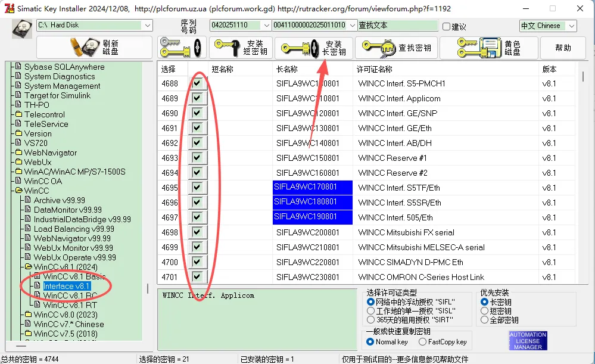
Task: Select the 长密钥 priority radio button
Action: [x=484, y=302]
